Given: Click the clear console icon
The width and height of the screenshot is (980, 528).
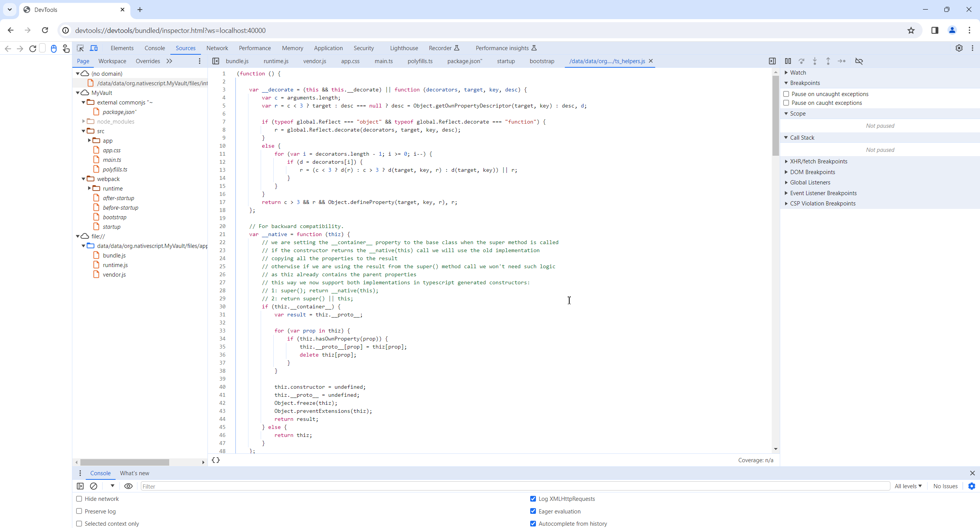Looking at the screenshot, I should (94, 486).
